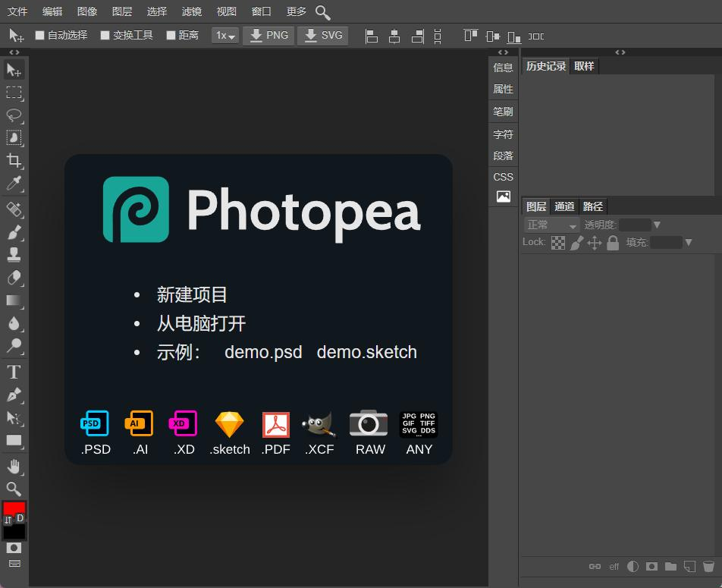This screenshot has width=722, height=588.
Task: Select the Dodge tool
Action: pyautogui.click(x=14, y=345)
